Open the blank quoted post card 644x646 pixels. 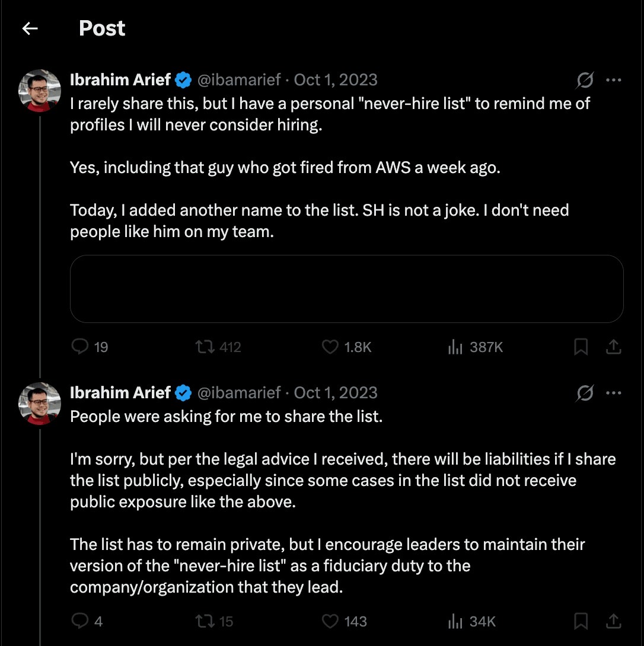point(346,289)
